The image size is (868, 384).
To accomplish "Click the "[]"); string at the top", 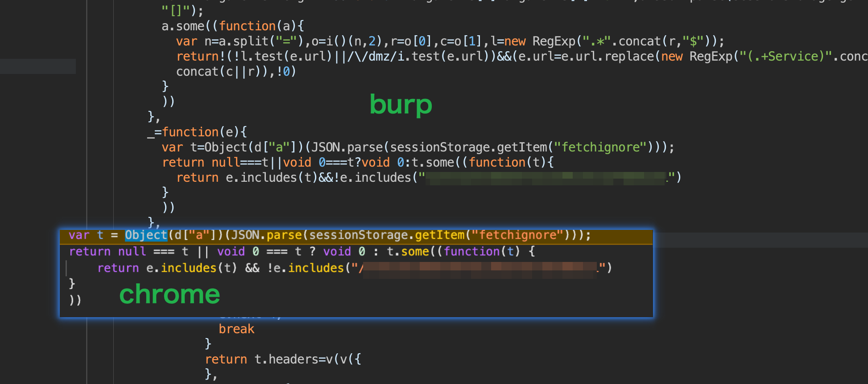I will coord(182,10).
